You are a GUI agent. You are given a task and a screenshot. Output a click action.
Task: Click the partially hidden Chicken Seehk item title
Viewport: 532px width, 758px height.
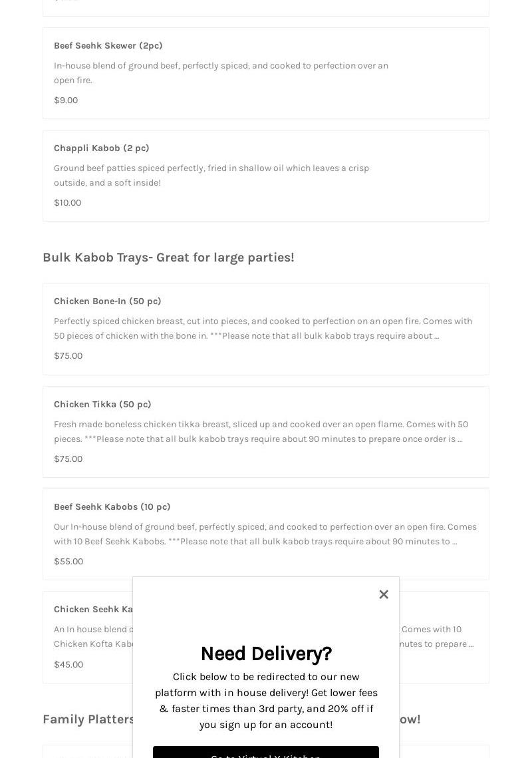tap(93, 610)
